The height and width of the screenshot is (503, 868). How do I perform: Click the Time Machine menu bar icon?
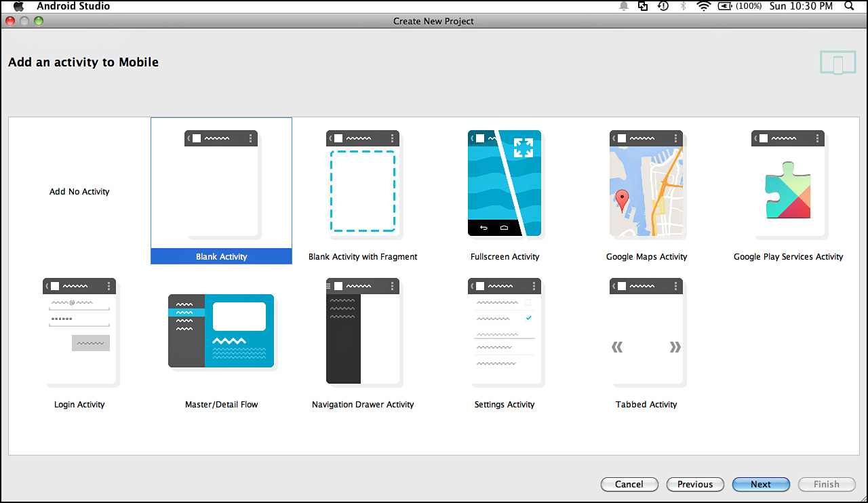pyautogui.click(x=663, y=6)
